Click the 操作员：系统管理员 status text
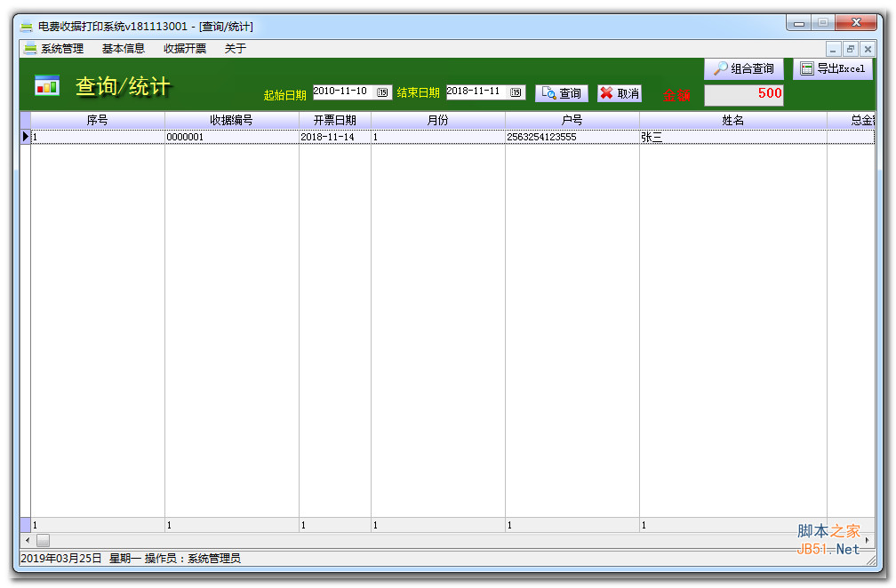Image resolution: width=896 pixels, height=588 pixels. [x=193, y=559]
